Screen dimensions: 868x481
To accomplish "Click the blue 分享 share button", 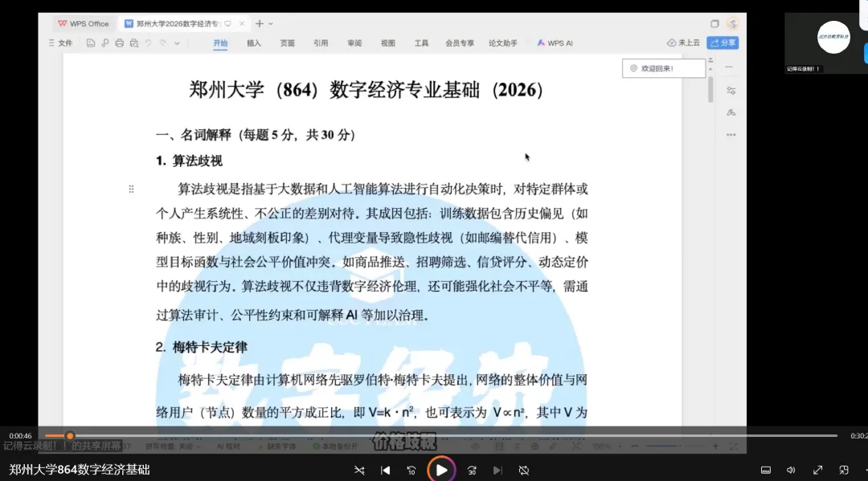I will pyautogui.click(x=723, y=43).
